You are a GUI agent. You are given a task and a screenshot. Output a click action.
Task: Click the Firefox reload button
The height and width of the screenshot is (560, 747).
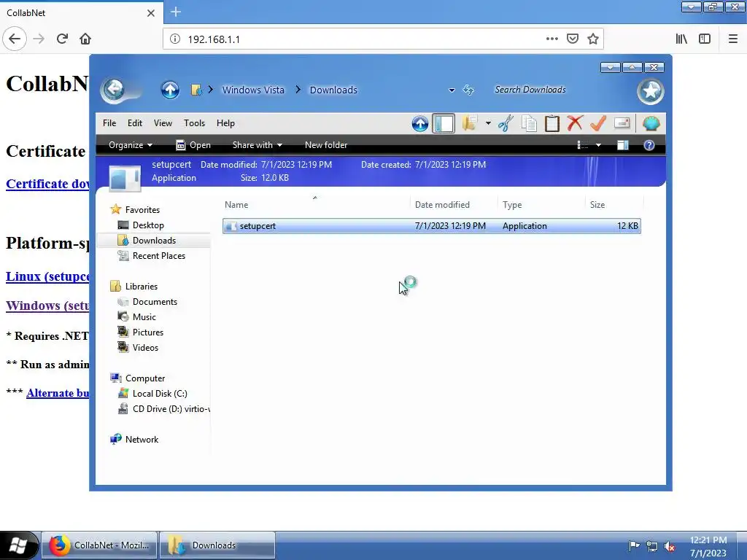tap(62, 39)
